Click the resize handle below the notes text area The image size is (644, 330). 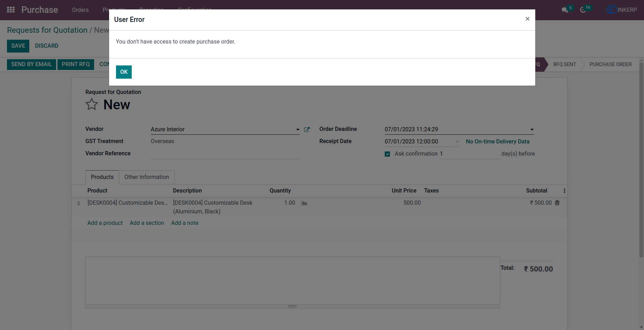click(292, 306)
